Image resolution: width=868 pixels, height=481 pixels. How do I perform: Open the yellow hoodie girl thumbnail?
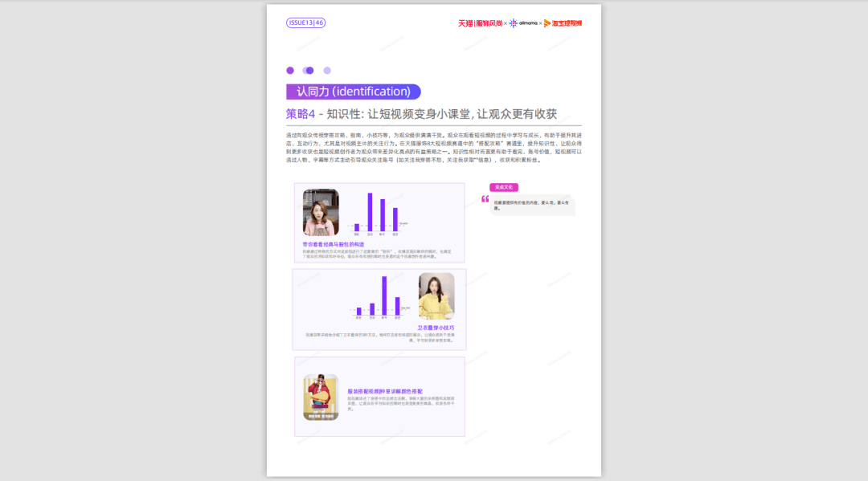pyautogui.click(x=436, y=296)
